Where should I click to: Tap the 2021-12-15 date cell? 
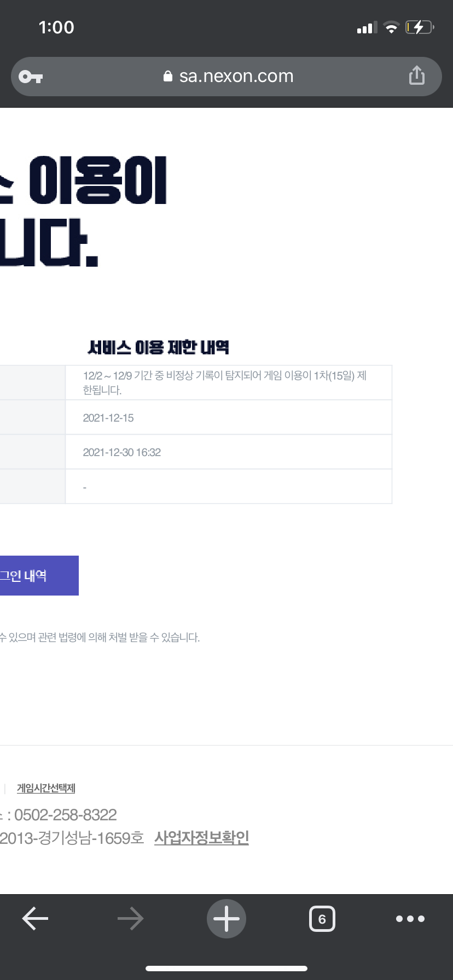tap(108, 418)
